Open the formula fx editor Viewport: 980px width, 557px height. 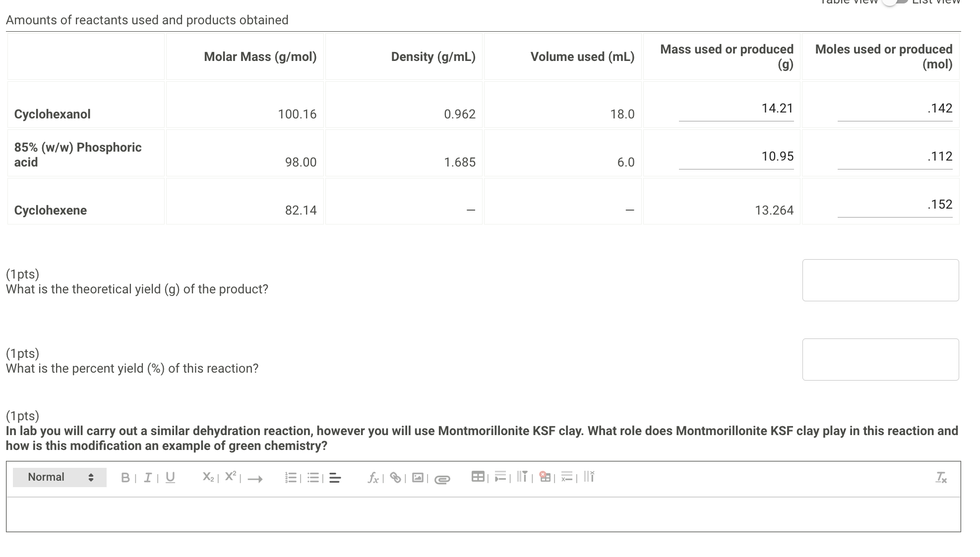point(373,477)
